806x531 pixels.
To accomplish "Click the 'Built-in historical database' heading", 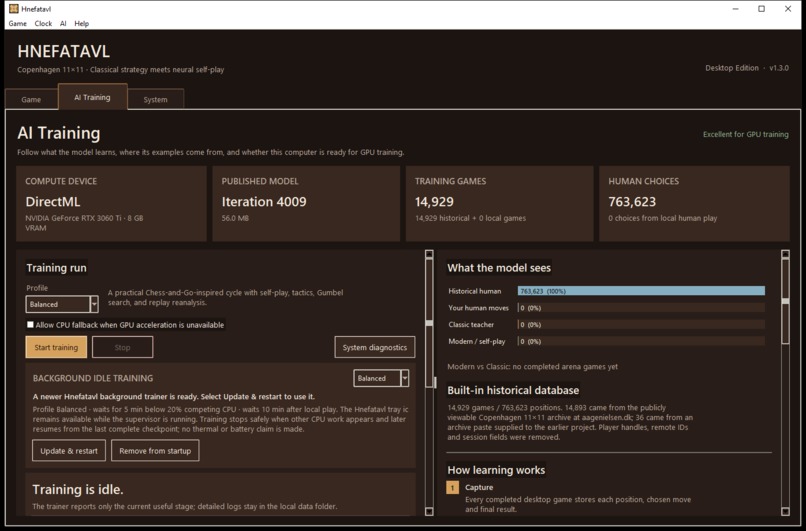I will [x=513, y=390].
